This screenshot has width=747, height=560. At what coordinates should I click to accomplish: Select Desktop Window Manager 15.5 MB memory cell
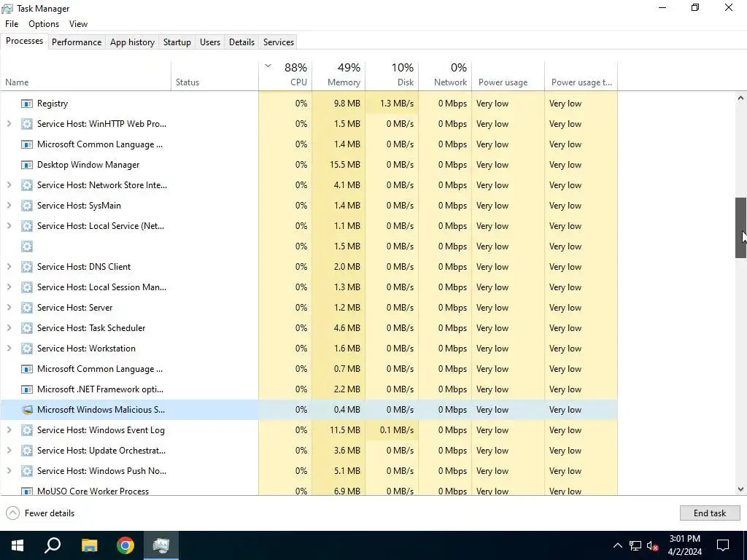(338, 165)
